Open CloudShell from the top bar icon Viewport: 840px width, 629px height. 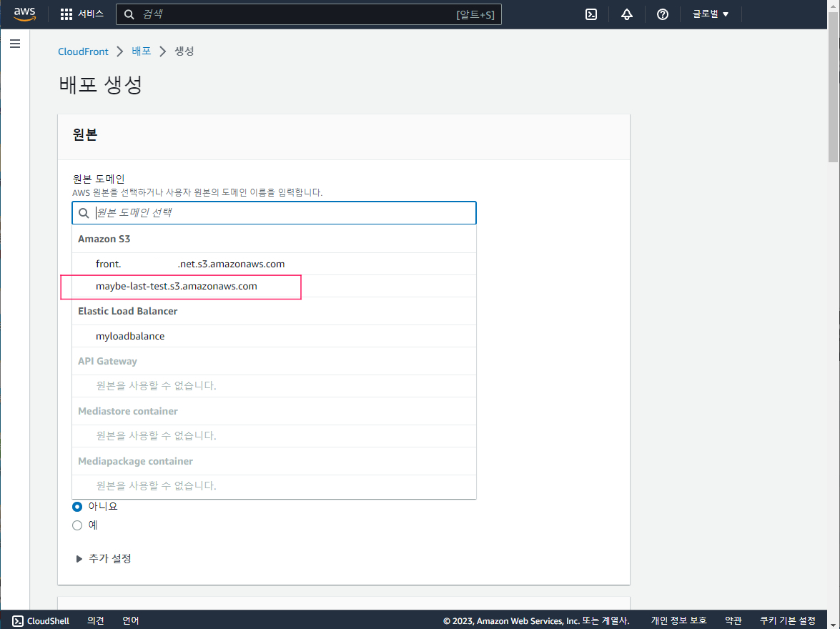(x=591, y=14)
